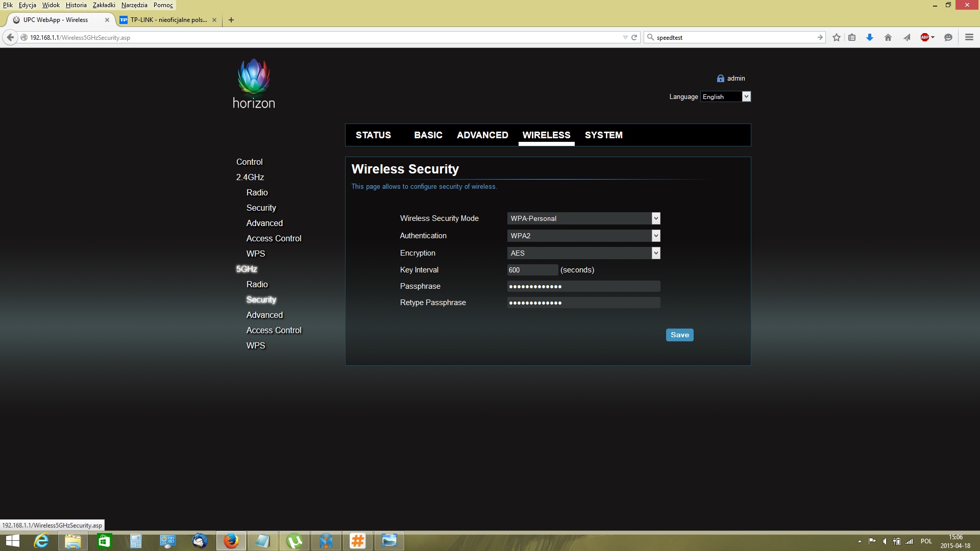Click the Save button
Image resolution: width=980 pixels, height=551 pixels.
679,335
